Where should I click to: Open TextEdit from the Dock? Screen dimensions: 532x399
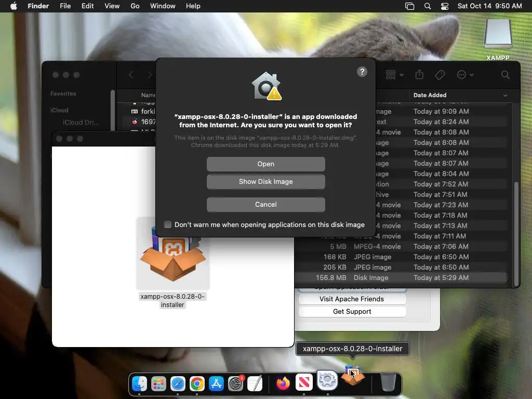(255, 384)
